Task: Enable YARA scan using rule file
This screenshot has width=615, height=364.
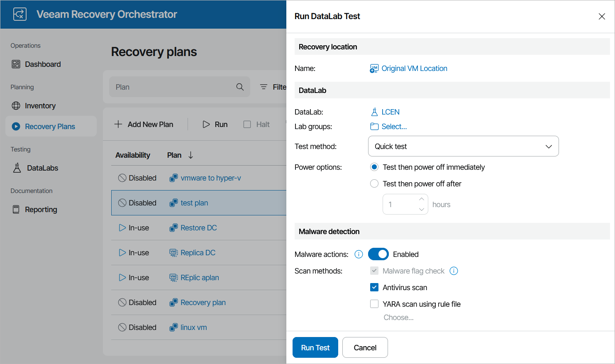Action: (374, 304)
